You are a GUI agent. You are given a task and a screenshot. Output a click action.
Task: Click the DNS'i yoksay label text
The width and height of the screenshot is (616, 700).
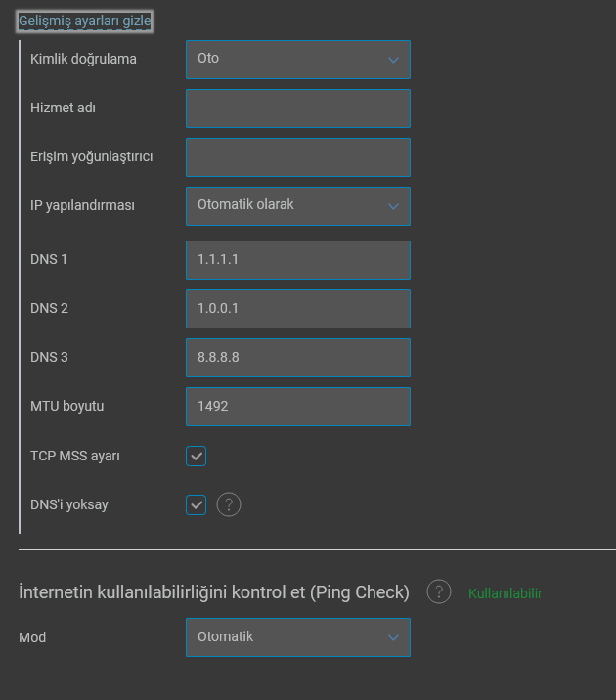69,504
